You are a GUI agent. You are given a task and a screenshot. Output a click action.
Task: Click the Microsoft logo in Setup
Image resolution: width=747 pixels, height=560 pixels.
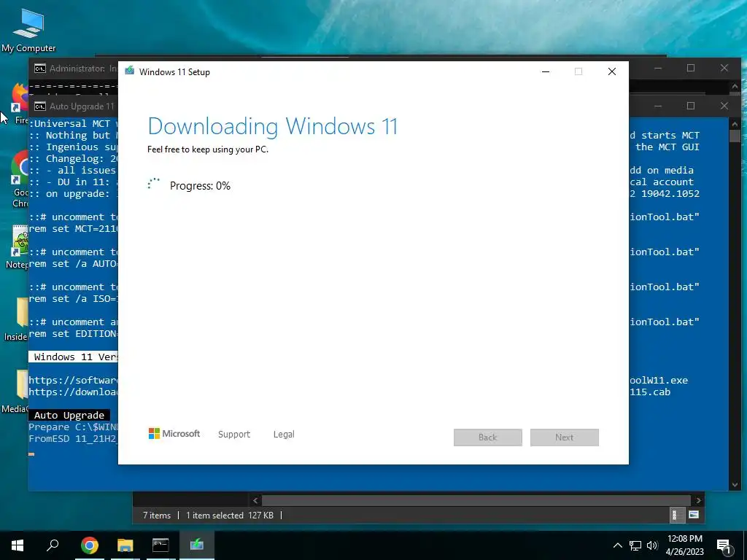point(174,434)
